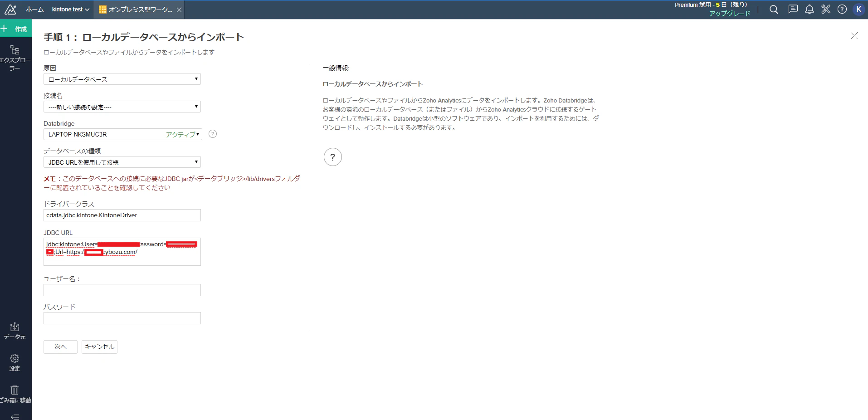The image size is (868, 420).
Task: Click the ローカルデータベースからインポート info heading
Action: pyautogui.click(x=372, y=84)
